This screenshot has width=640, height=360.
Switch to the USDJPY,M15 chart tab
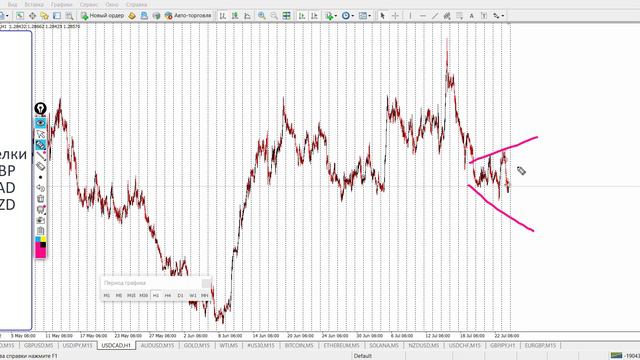click(x=78, y=346)
